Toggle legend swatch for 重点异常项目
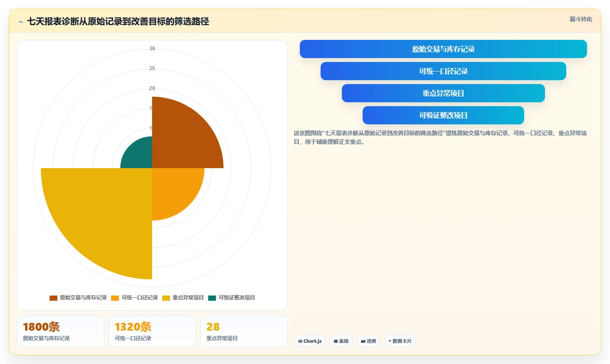610x364 pixels. (166, 298)
